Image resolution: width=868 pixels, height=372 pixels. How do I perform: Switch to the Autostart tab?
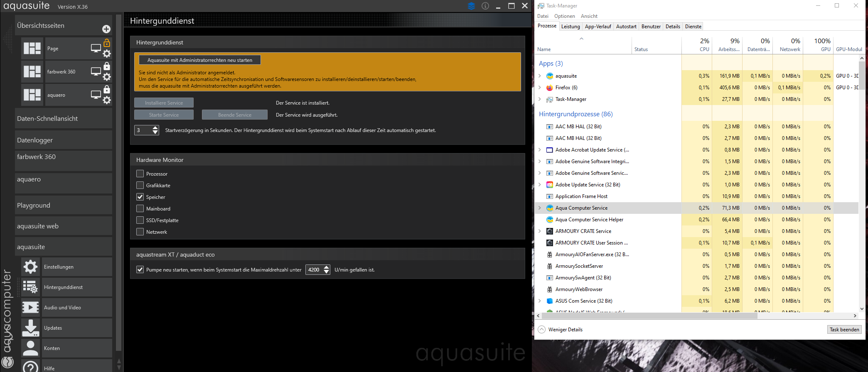click(x=626, y=27)
